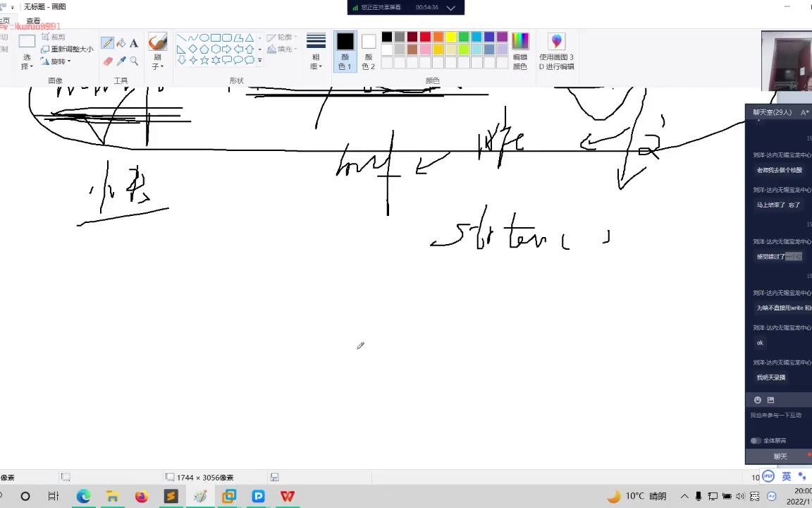Select the Magnifier zoom tool

[x=134, y=61]
